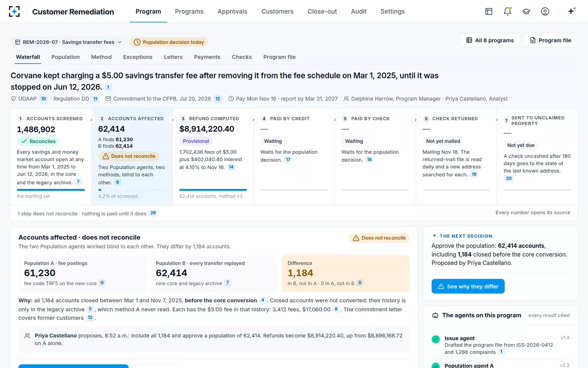Click chevron between Accounts screened and Accounts affected
The height and width of the screenshot is (368, 588).
coord(91,120)
